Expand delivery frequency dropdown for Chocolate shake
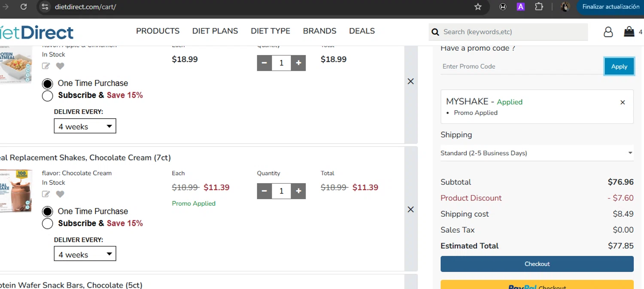Image resolution: width=644 pixels, height=289 pixels. [85, 254]
